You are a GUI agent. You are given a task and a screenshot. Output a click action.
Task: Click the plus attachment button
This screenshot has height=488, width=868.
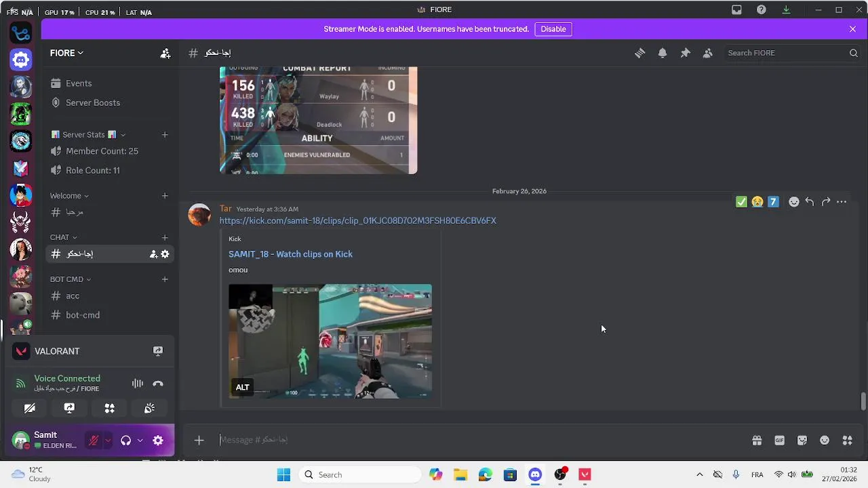199,441
